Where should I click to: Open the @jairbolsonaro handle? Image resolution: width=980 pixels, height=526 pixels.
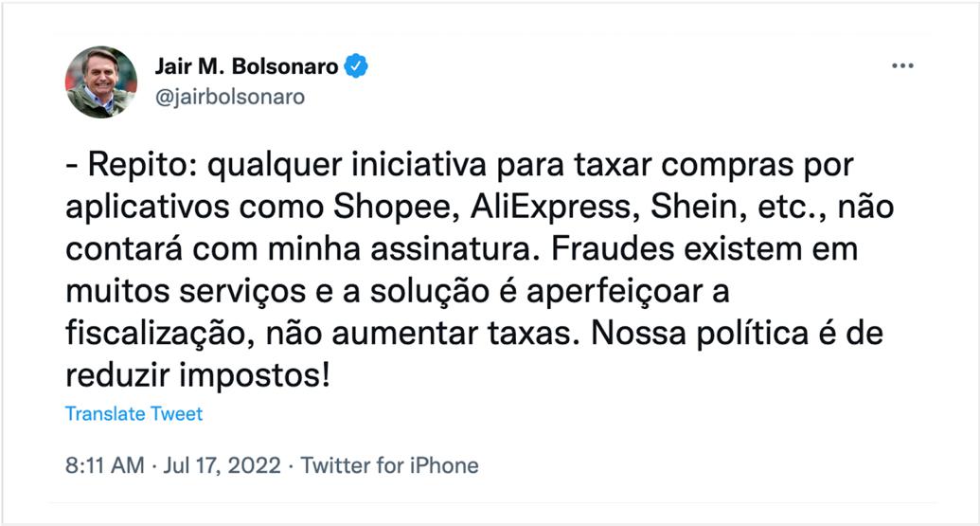coord(229,97)
